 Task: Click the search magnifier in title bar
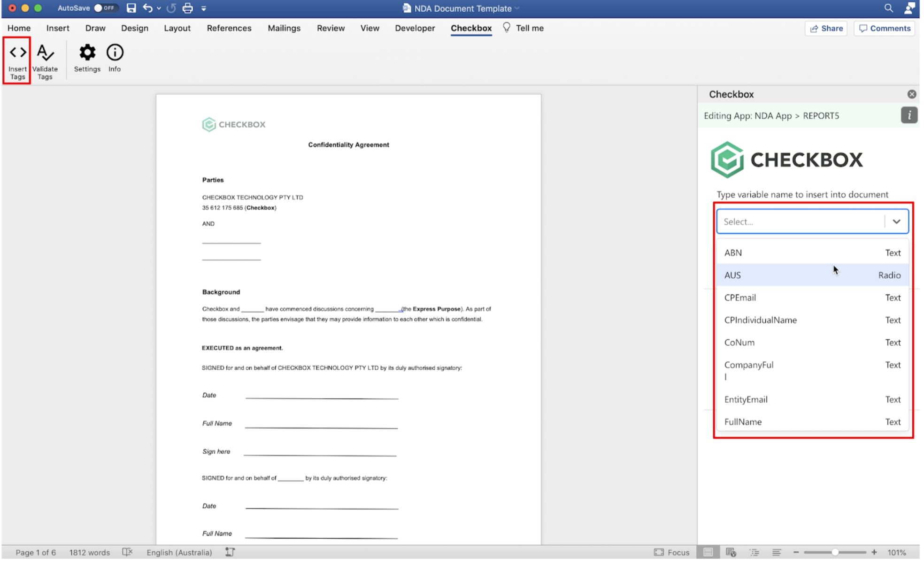889,8
